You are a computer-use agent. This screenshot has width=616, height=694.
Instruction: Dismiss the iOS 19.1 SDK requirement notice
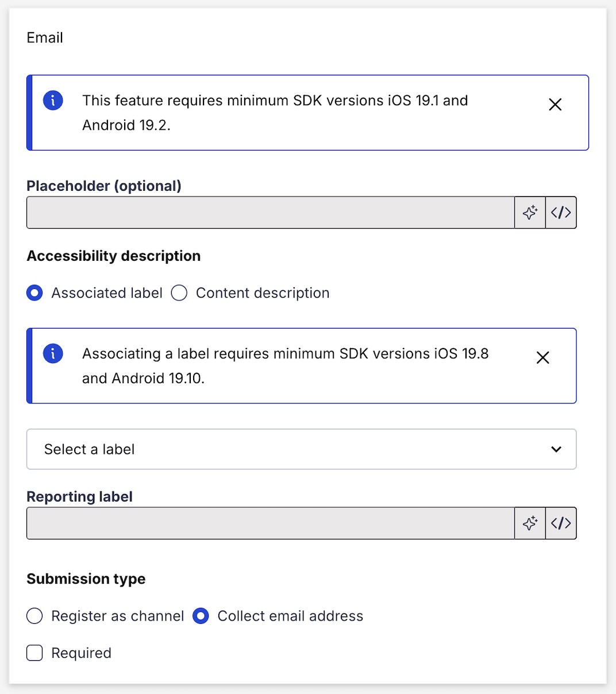[555, 105]
